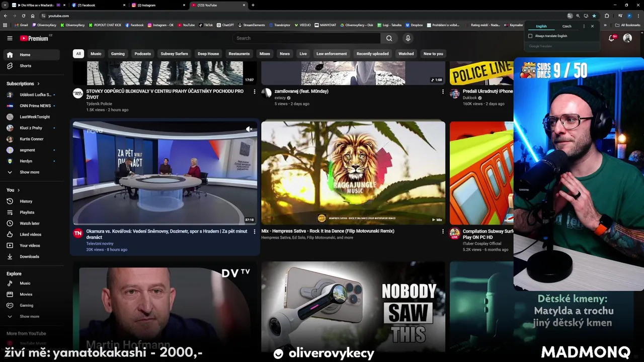Click the search magnifier button
The height and width of the screenshot is (362, 644).
(x=389, y=38)
